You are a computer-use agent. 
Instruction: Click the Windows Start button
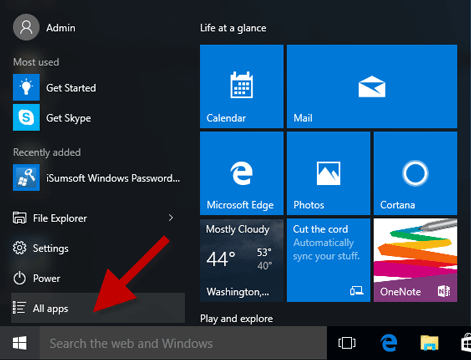click(20, 343)
